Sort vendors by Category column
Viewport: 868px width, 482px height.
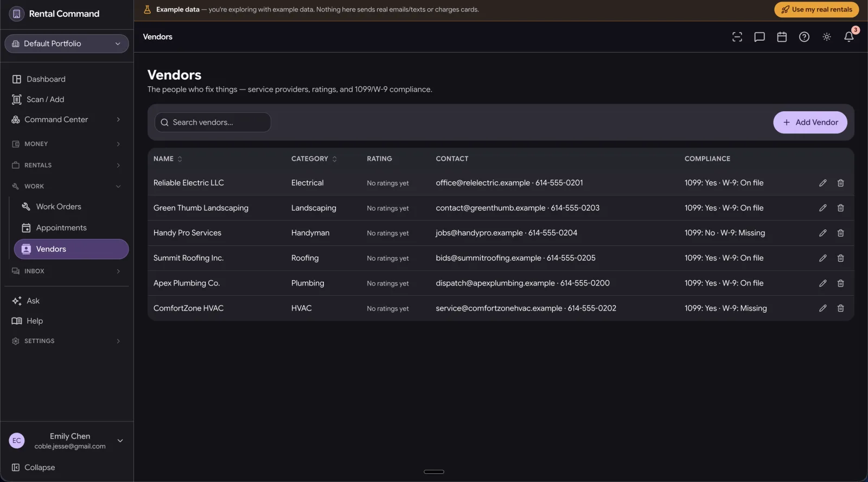[x=314, y=159]
